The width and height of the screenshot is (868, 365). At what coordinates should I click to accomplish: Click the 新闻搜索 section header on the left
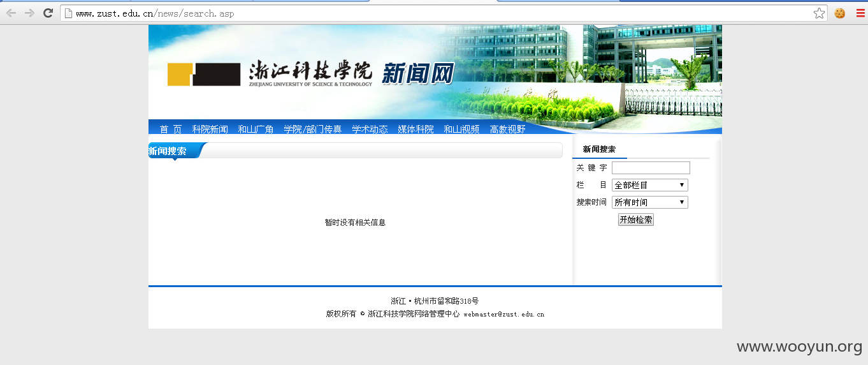coord(168,151)
